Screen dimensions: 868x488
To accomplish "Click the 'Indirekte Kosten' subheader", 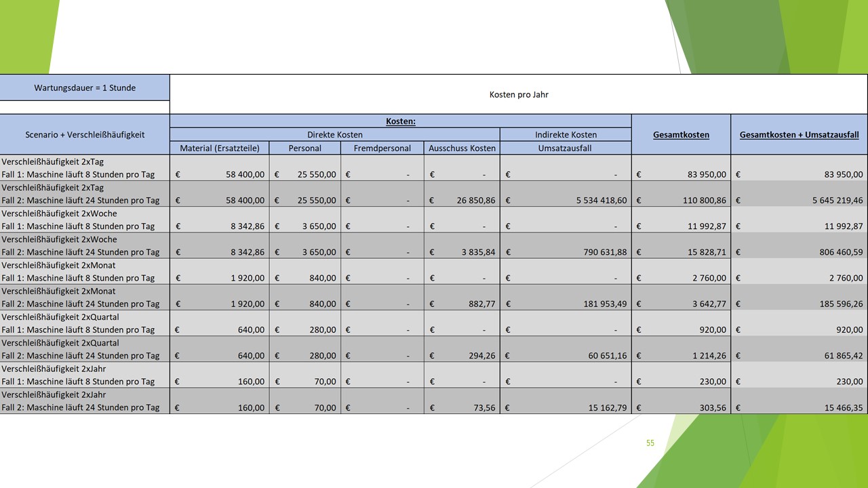I will click(x=565, y=135).
